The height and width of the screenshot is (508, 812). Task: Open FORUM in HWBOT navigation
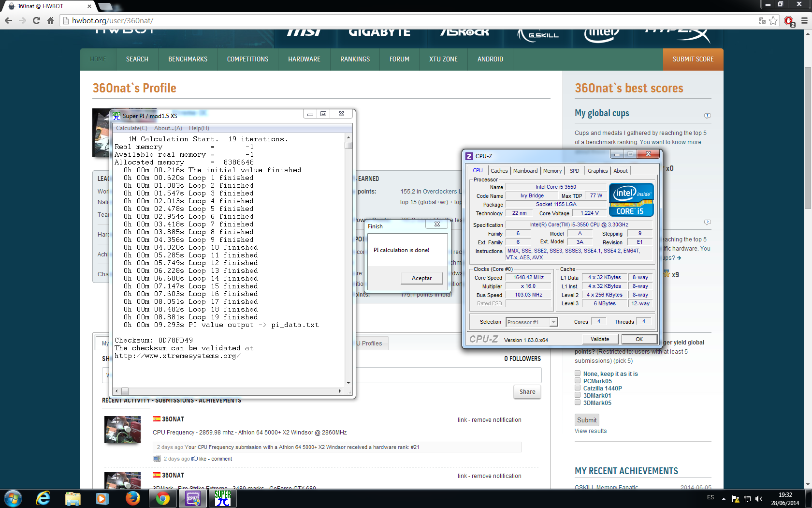tap(399, 59)
